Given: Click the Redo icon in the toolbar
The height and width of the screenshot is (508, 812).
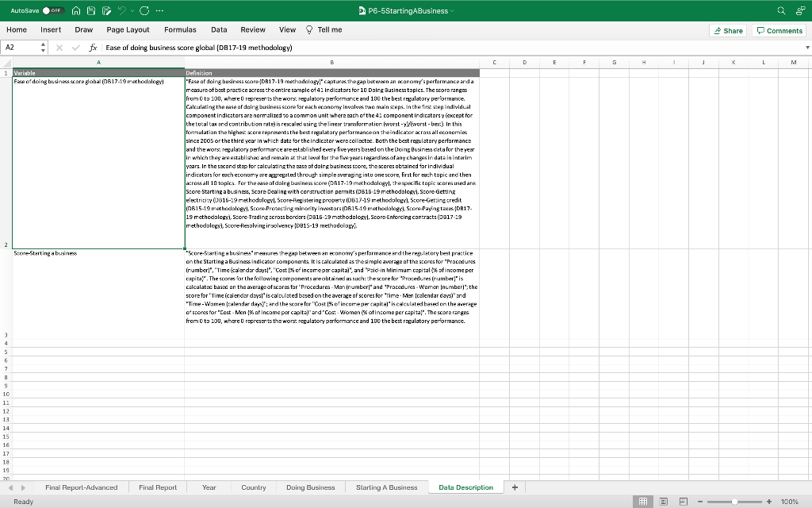Looking at the screenshot, I should tap(145, 10).
